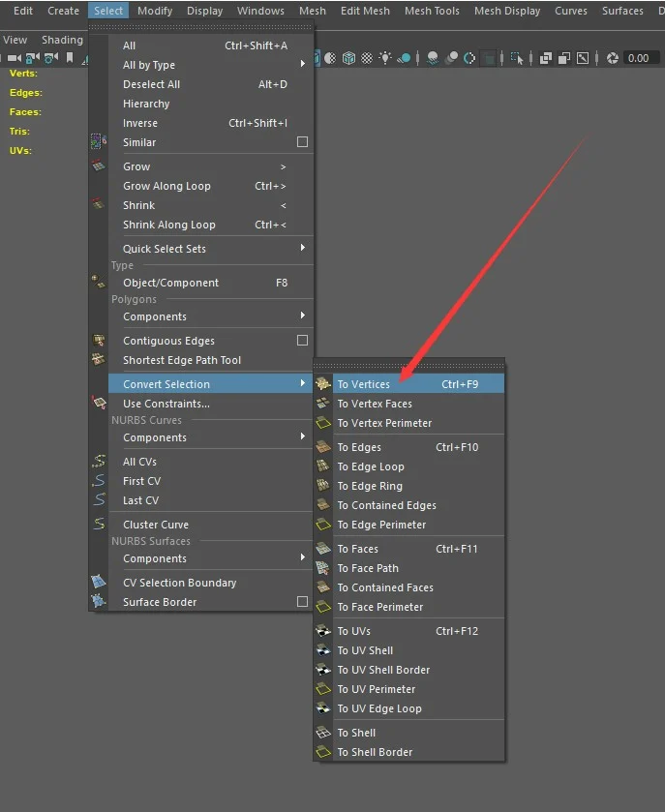Click the To UV Shell icon
Image resolution: width=665 pixels, height=812 pixels.
tap(323, 650)
